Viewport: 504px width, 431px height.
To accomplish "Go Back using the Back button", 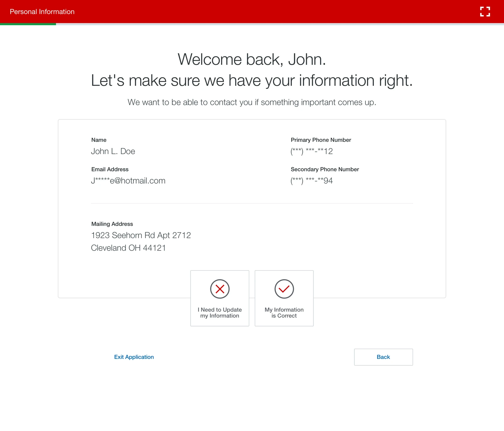I will [x=383, y=357].
